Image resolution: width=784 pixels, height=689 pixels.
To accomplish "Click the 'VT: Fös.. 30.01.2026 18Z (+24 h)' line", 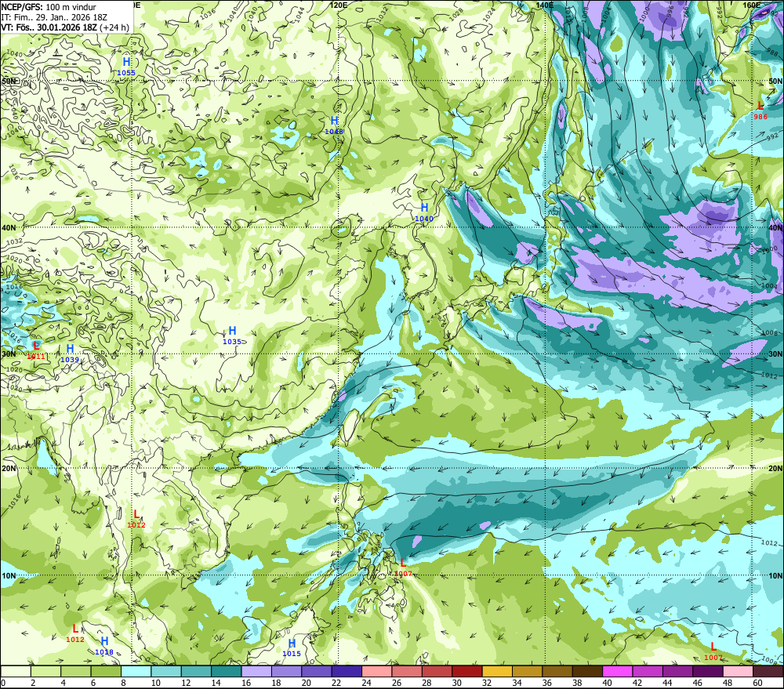I will pos(65,27).
